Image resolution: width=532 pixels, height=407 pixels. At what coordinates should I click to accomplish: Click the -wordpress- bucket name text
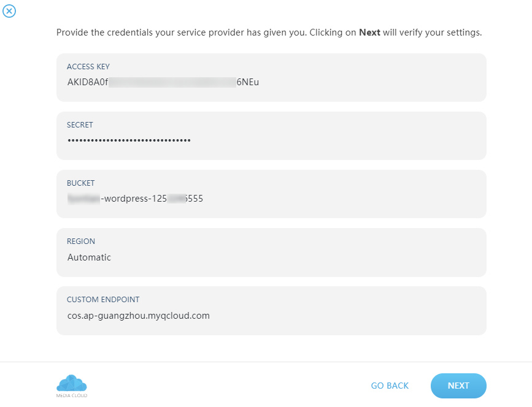126,199
